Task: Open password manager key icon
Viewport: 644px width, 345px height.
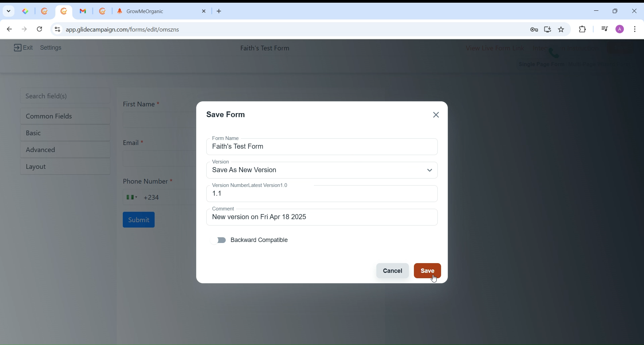Action: 534,30
